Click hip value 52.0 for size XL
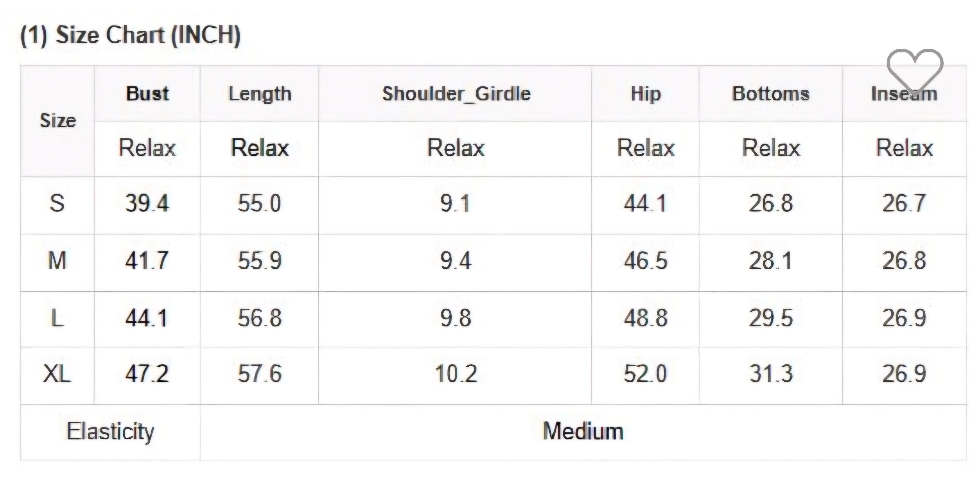The width and height of the screenshot is (980, 498). pos(645,373)
